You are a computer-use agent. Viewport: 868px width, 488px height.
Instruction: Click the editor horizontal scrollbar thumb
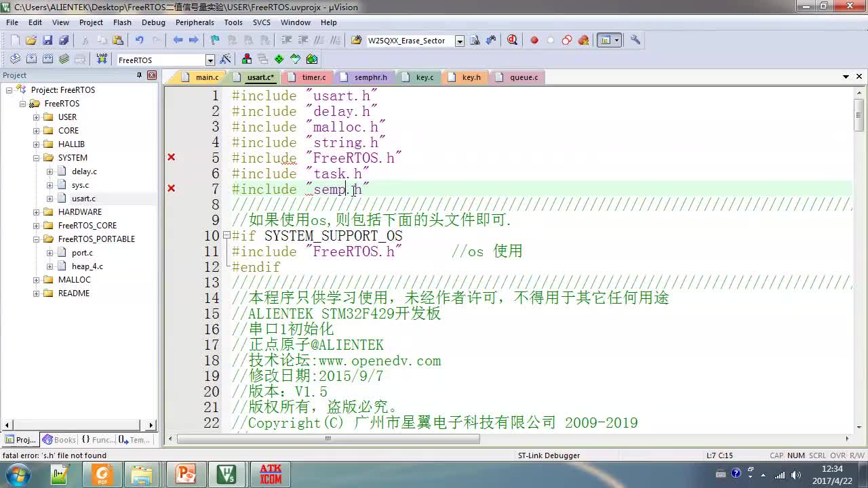328,439
